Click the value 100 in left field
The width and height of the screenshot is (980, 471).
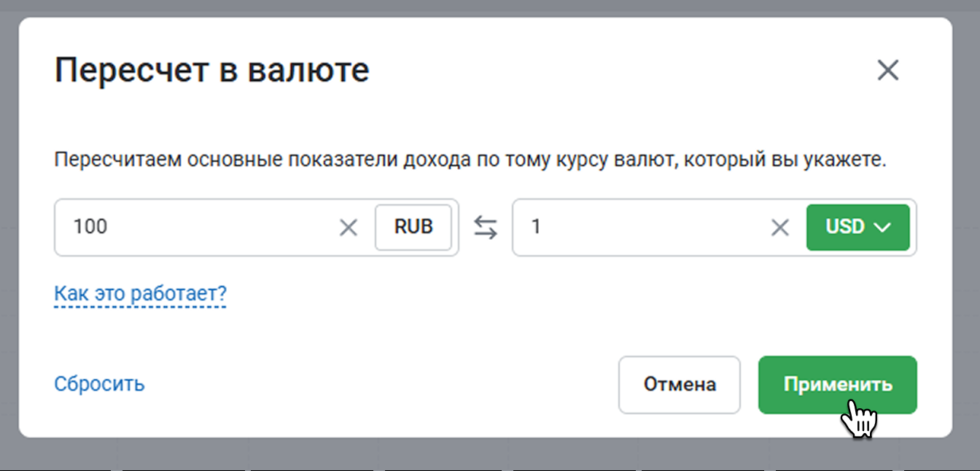click(x=90, y=227)
